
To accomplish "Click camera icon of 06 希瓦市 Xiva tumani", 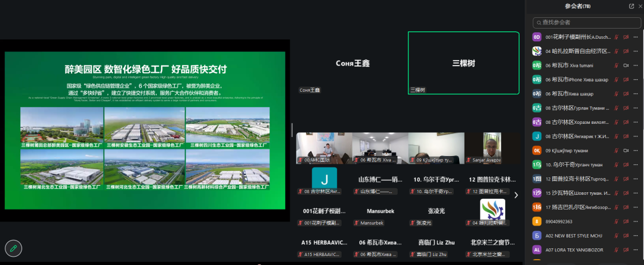I will coord(626,66).
